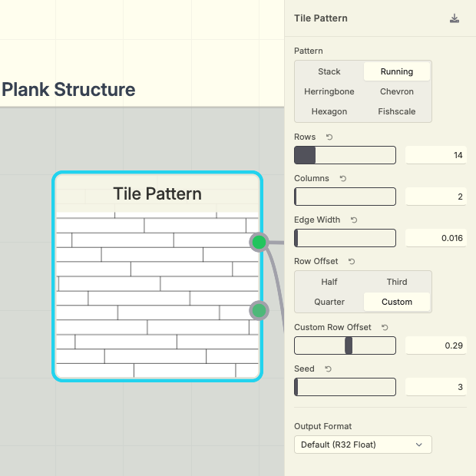Reset the Edge Width value
Image resolution: width=476 pixels, height=476 pixels.
pyautogui.click(x=354, y=220)
